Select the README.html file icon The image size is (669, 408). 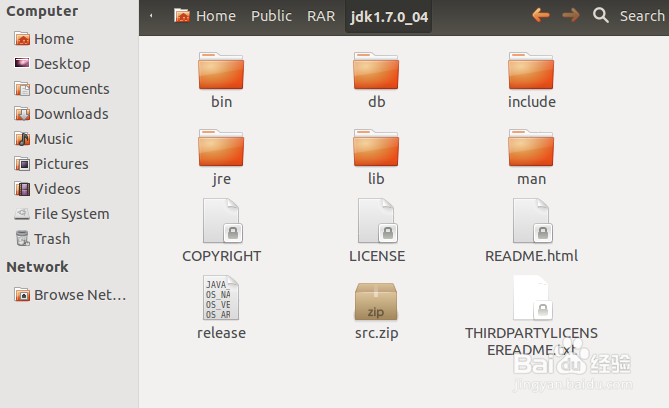click(532, 221)
